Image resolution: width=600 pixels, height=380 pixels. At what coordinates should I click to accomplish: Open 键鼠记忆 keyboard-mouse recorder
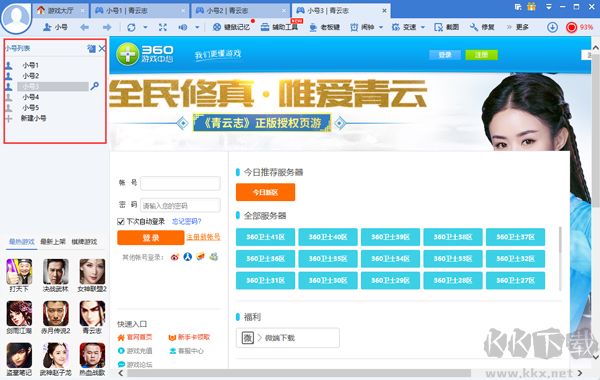click(231, 27)
